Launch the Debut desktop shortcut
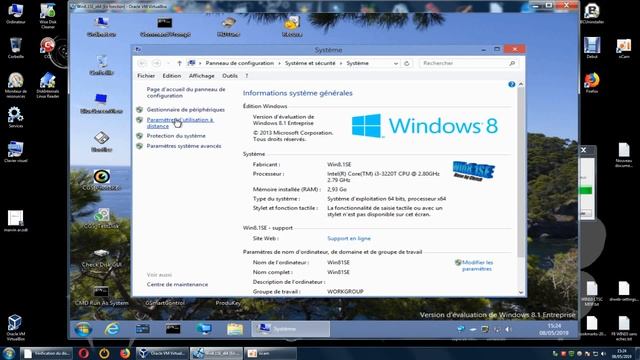 (x=592, y=48)
